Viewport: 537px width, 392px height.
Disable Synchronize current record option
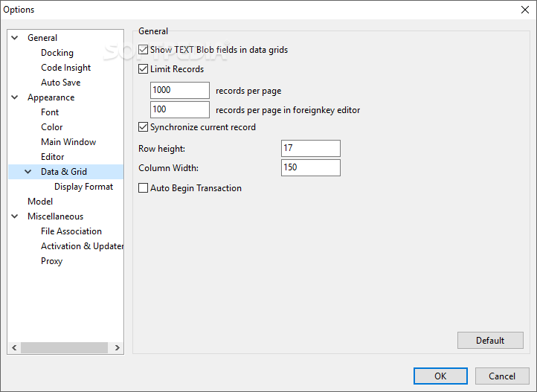[144, 127]
